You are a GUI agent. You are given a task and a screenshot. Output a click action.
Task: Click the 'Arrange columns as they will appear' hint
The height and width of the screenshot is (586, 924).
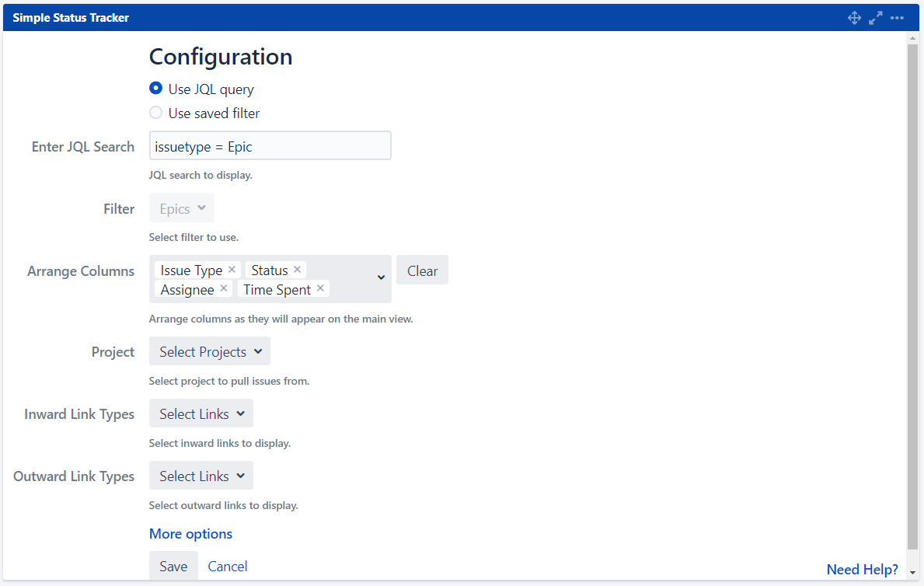click(x=281, y=319)
